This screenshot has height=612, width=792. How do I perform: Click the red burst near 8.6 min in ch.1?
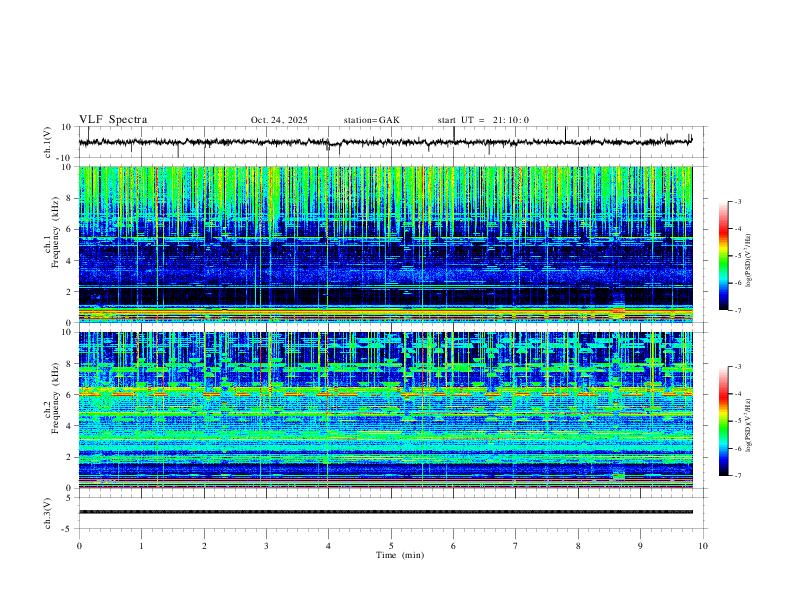pos(618,312)
